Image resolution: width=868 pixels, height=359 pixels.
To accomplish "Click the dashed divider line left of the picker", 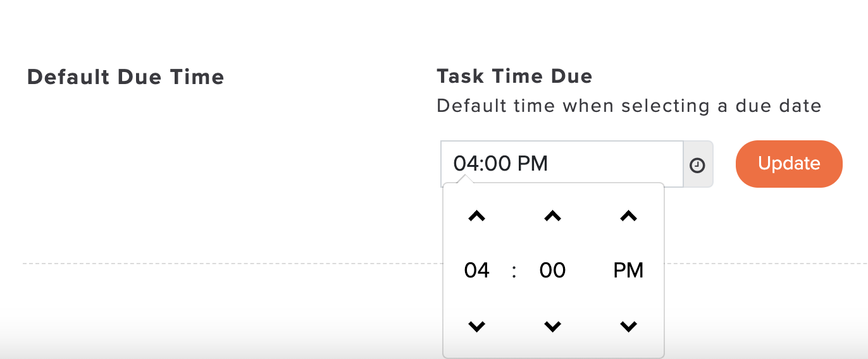I will pyautogui.click(x=232, y=264).
